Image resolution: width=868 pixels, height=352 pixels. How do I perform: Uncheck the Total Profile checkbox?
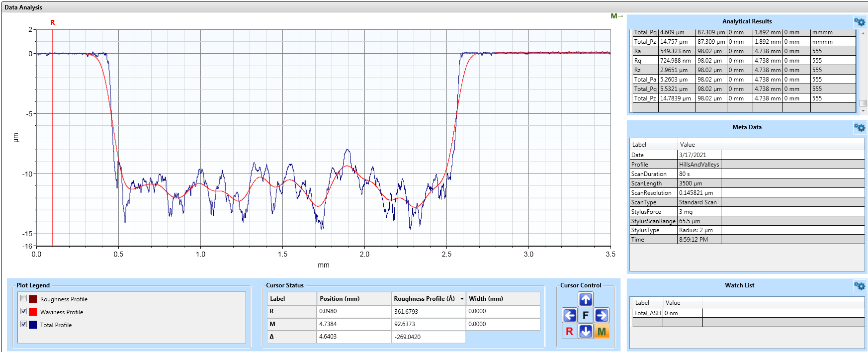coord(23,324)
